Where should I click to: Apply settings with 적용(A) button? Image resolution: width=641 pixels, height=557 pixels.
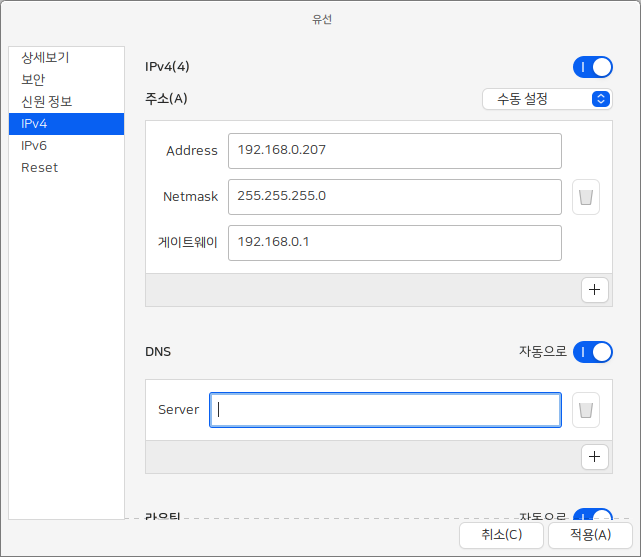[590, 535]
